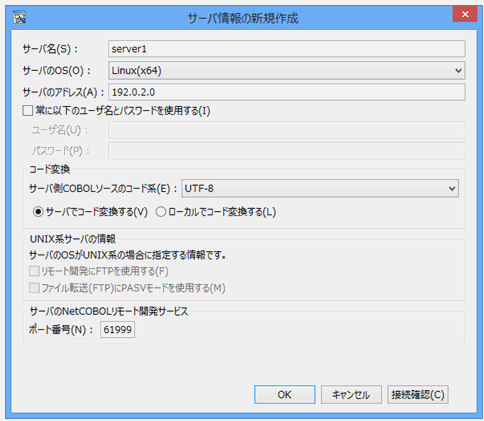Select ローカルでコード変換する radio button
Image resolution: width=484 pixels, height=421 pixels.
click(161, 212)
